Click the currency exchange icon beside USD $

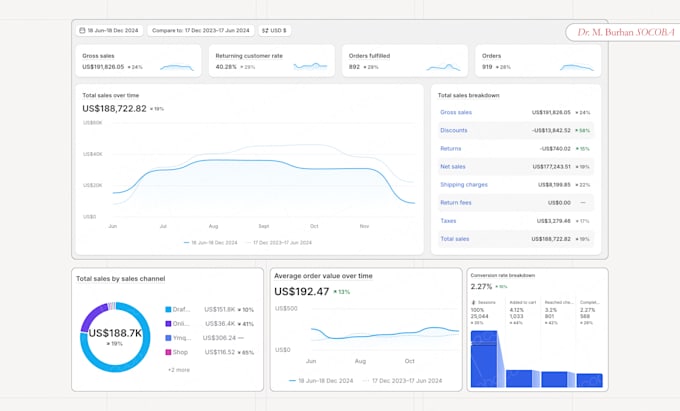coord(265,30)
